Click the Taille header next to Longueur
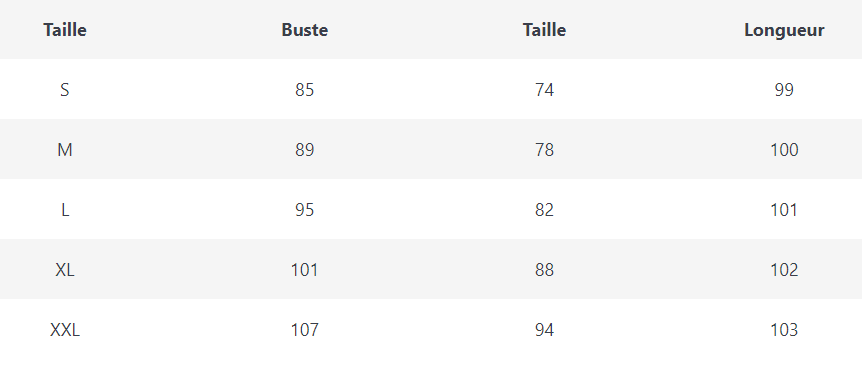The width and height of the screenshot is (862, 366). pyautogui.click(x=544, y=30)
